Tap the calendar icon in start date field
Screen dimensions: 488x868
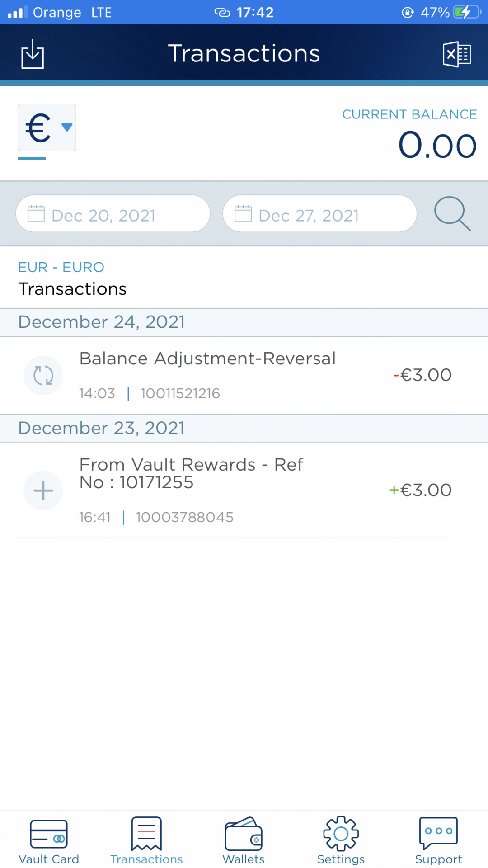click(36, 214)
